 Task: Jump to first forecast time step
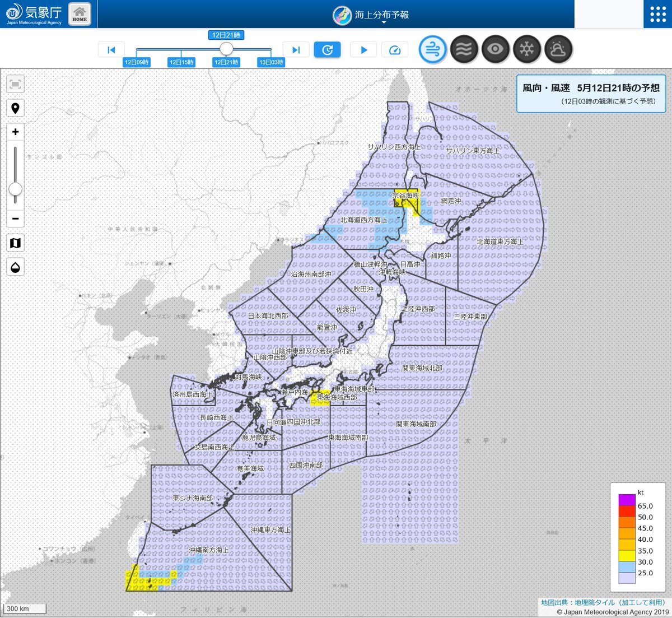(111, 50)
